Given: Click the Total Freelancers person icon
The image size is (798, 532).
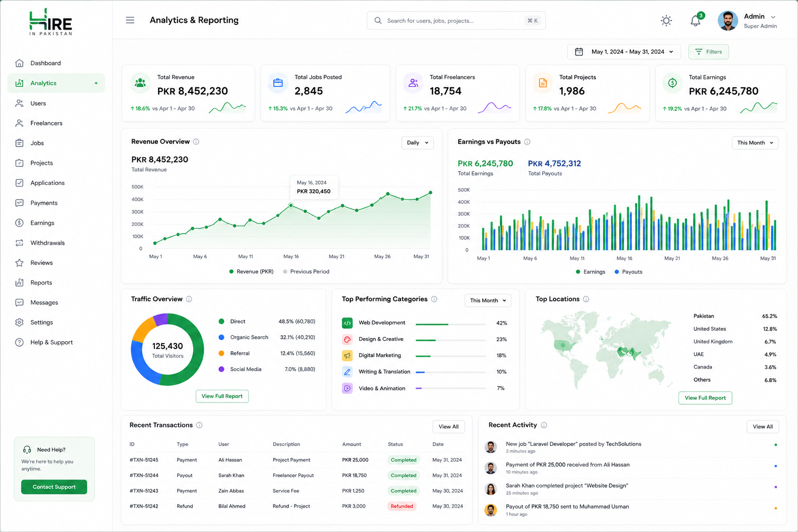Looking at the screenshot, I should (x=413, y=83).
